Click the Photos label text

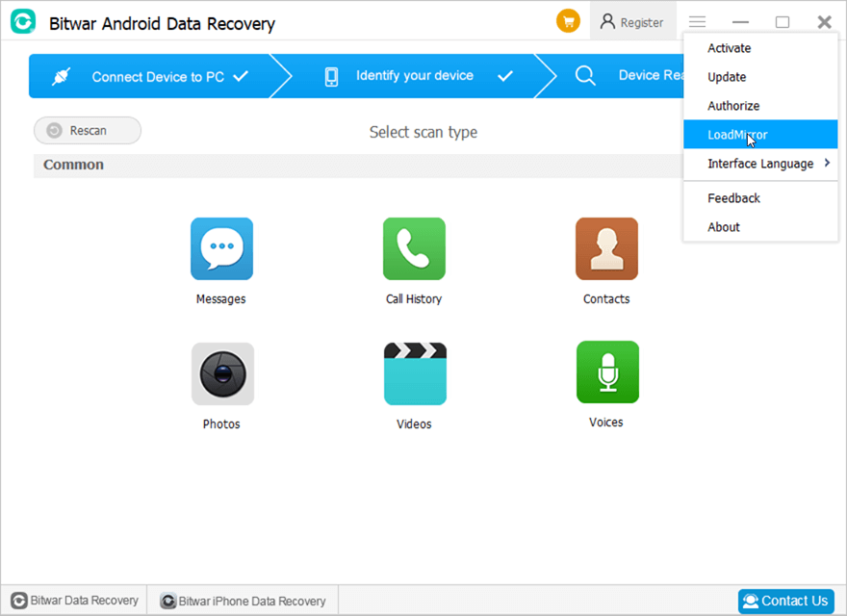pos(221,424)
